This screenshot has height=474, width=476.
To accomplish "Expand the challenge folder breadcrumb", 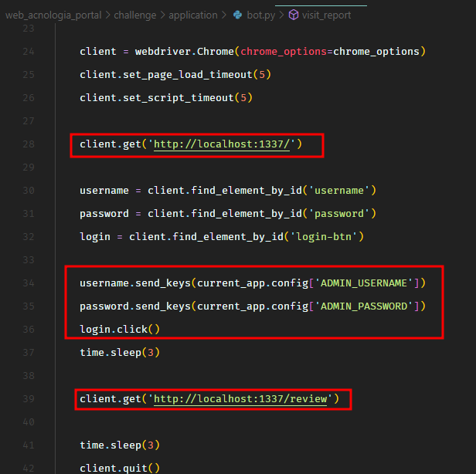I will 135,15.
